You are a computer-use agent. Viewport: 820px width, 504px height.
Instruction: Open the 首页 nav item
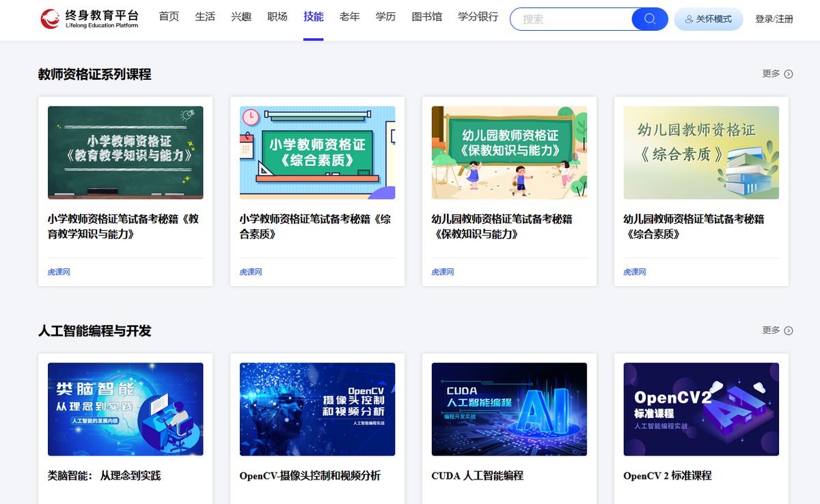(x=169, y=17)
